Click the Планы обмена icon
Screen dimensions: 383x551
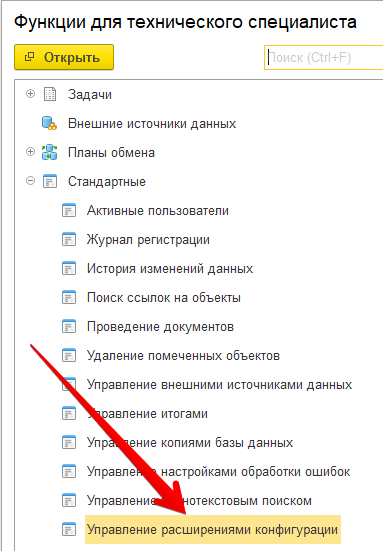50,152
